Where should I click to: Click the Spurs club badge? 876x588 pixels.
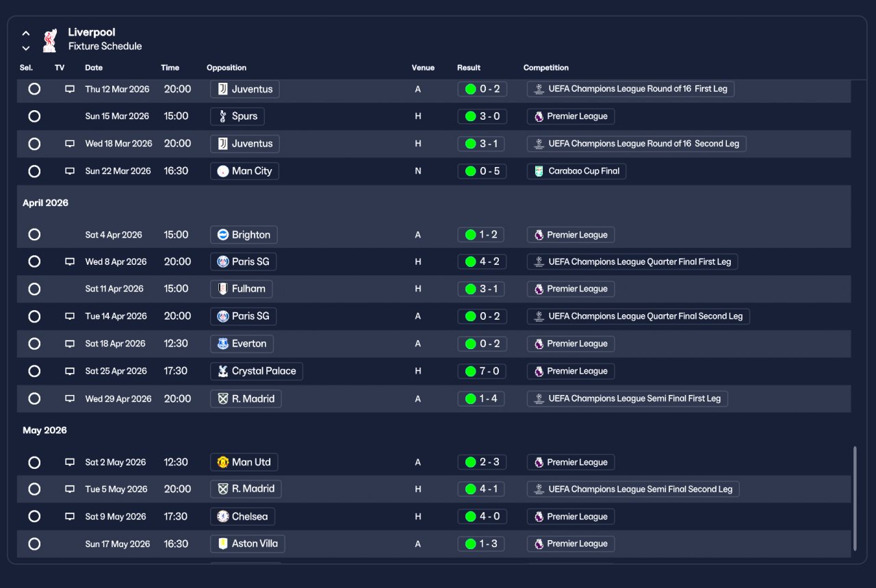coord(222,116)
